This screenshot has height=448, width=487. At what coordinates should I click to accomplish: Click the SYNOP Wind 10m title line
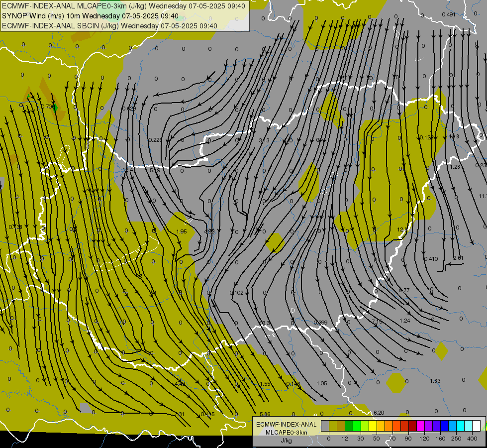click(x=90, y=16)
